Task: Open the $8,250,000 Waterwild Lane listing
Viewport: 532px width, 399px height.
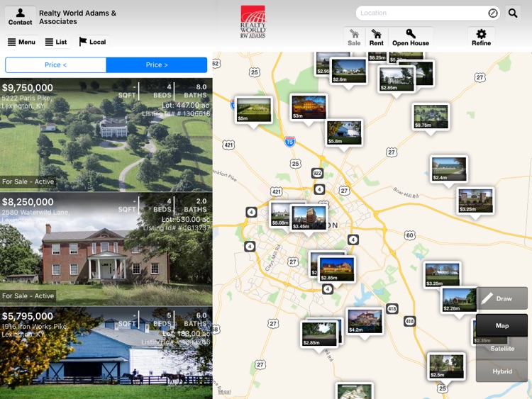Action: click(106, 249)
